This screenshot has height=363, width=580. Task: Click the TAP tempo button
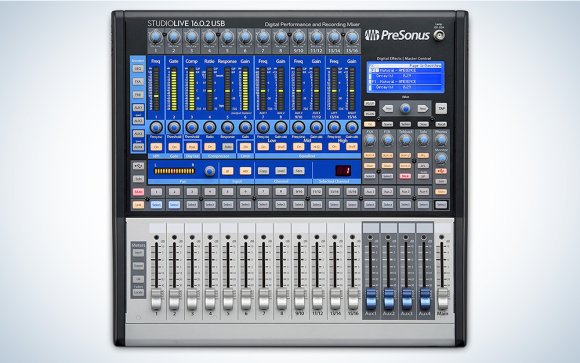coord(441,108)
